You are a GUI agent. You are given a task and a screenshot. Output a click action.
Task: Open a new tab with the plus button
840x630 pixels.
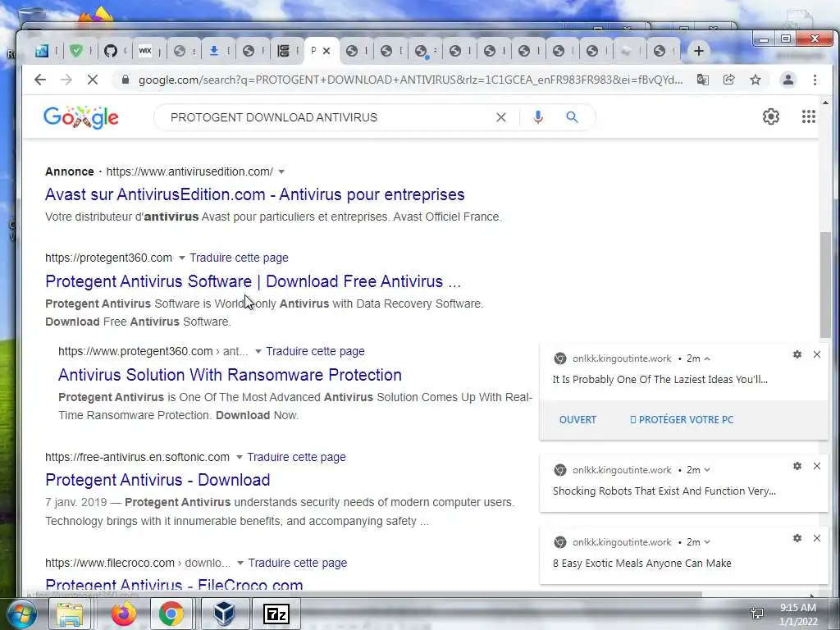point(698,51)
